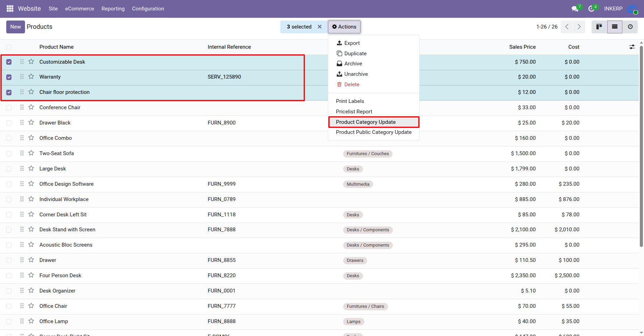Select Print Labels action

[x=374, y=101]
